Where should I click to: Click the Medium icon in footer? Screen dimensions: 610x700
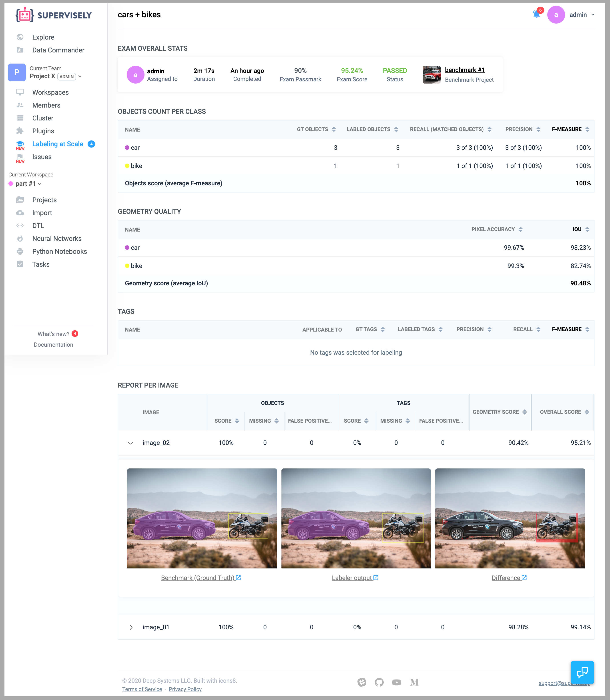coord(414,682)
